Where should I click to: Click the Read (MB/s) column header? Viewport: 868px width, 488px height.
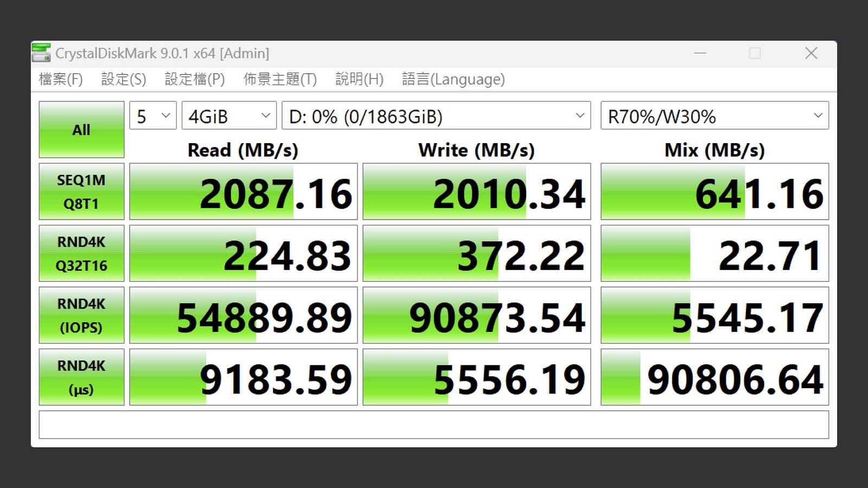(243, 150)
